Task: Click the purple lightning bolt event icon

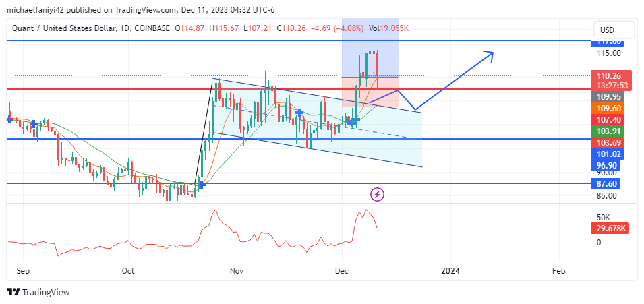Action: point(378,194)
